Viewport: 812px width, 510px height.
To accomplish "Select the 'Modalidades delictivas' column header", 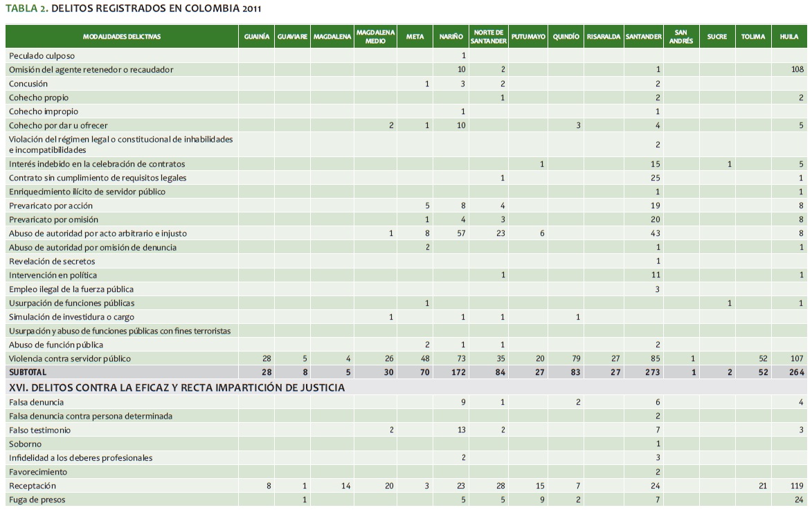I will pyautogui.click(x=122, y=37).
